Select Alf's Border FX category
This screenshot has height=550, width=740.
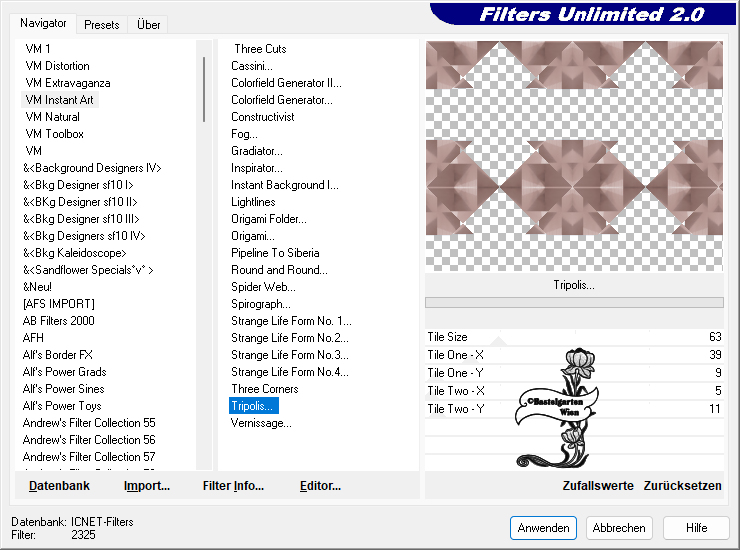tap(58, 355)
